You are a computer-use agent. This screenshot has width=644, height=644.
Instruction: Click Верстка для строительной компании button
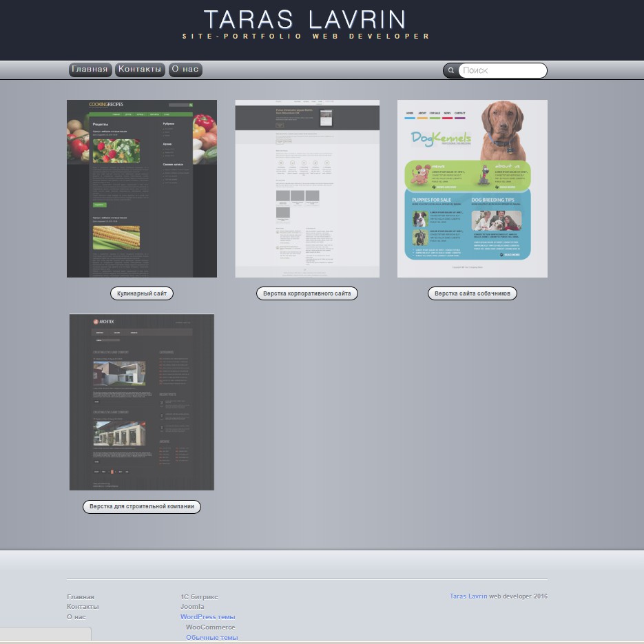142,506
